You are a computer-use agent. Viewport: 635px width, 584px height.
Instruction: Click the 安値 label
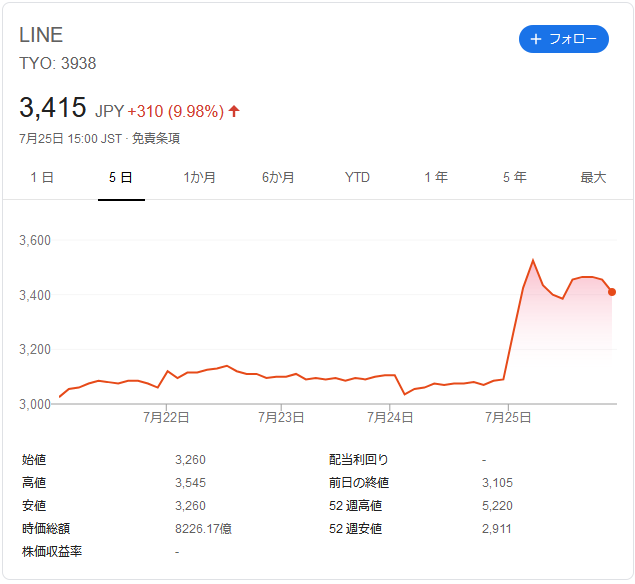point(34,505)
